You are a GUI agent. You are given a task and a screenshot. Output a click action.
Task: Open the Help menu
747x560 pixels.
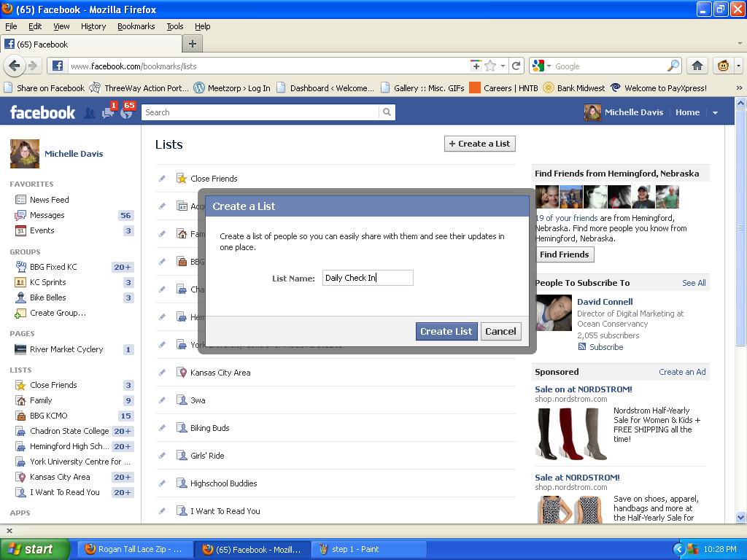click(203, 26)
